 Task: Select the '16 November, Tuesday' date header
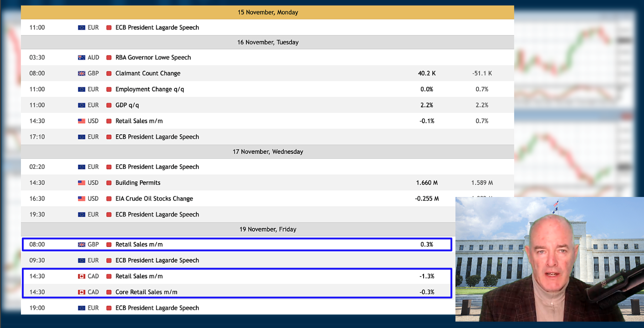pyautogui.click(x=267, y=42)
